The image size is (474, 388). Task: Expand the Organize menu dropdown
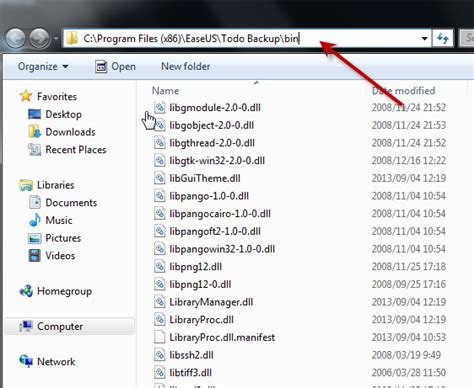click(43, 66)
